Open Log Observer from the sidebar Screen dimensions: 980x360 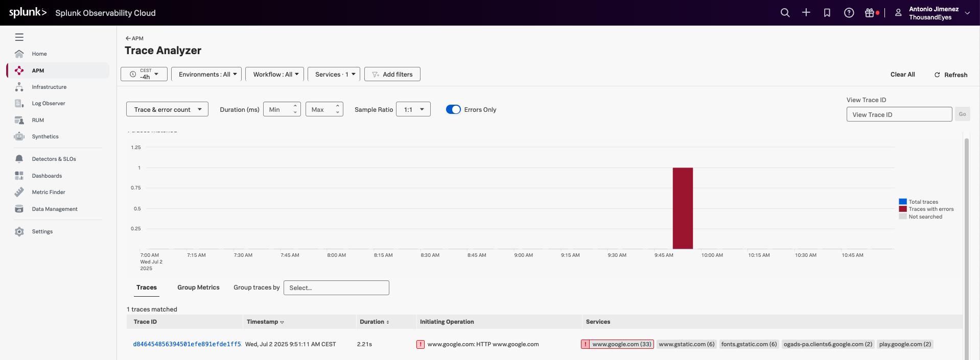[49, 103]
